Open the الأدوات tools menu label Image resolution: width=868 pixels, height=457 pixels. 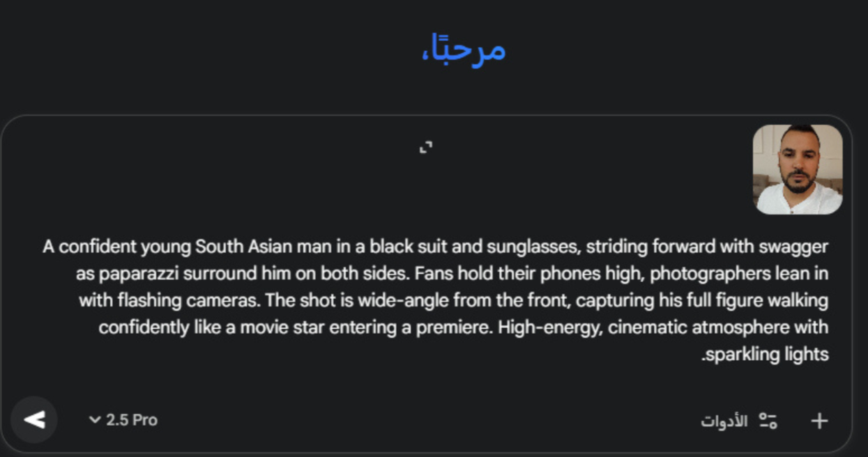coord(724,421)
